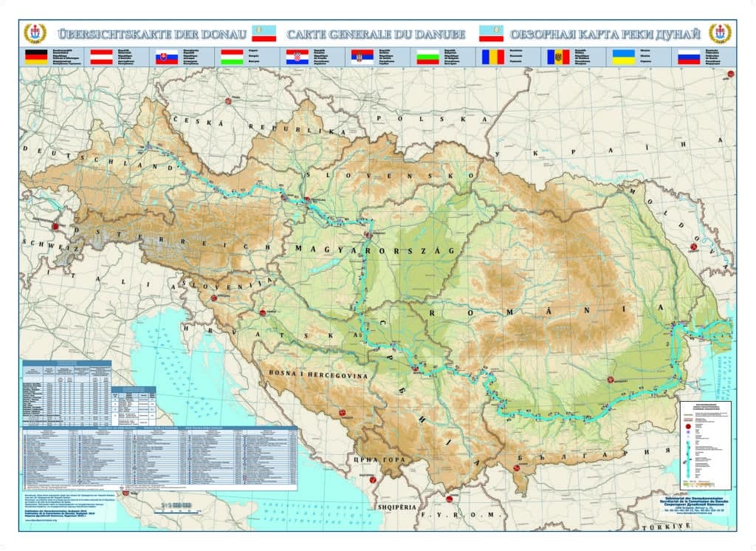
Task: Click the Danube Commission emblem at top left
Action: [x=35, y=33]
